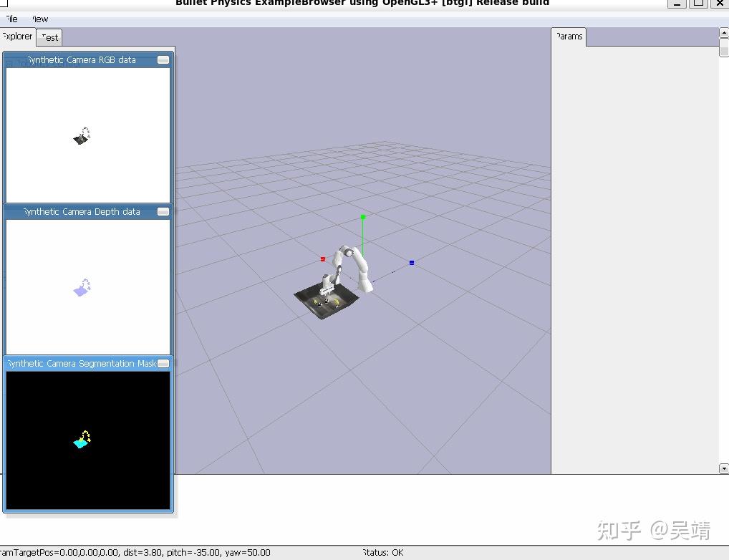This screenshot has height=560, width=729.
Task: Switch to the Test tab
Action: point(48,37)
